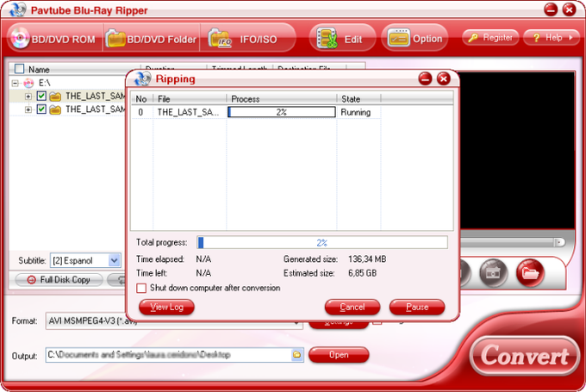Uncheck the first THE_LAST_SAM title checkbox

pyautogui.click(x=41, y=96)
